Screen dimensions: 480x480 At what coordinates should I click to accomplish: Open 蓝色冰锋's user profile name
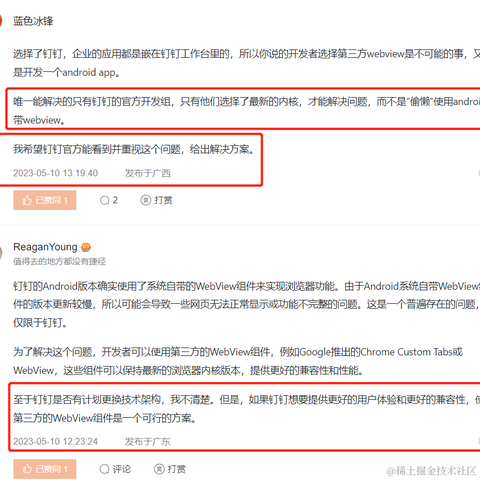pos(33,21)
